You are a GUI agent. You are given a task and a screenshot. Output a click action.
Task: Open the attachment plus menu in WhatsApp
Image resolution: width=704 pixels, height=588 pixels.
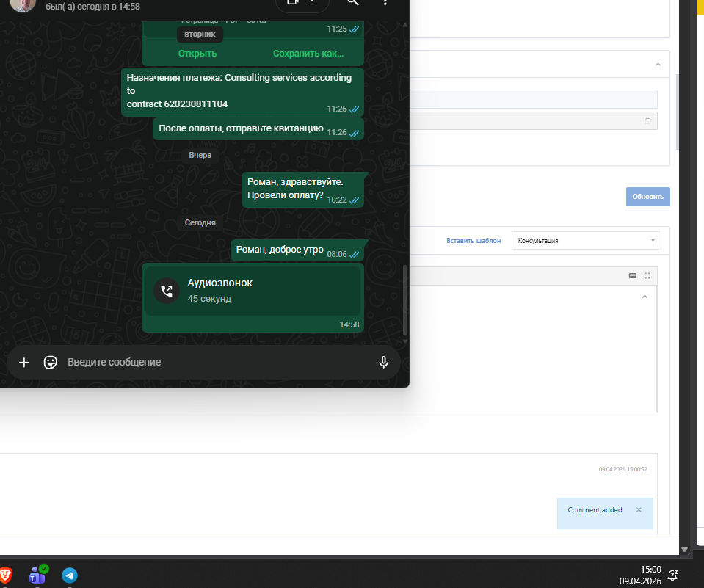pos(23,362)
